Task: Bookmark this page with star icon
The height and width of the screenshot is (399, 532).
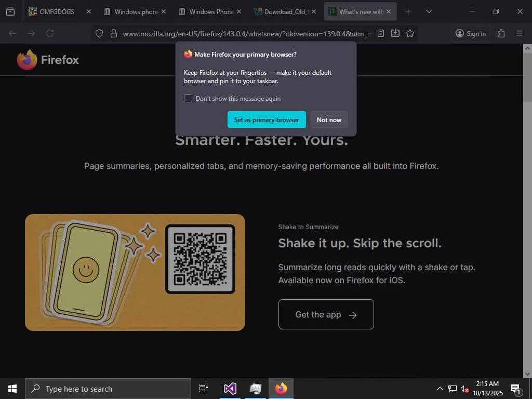Action: pos(410,33)
